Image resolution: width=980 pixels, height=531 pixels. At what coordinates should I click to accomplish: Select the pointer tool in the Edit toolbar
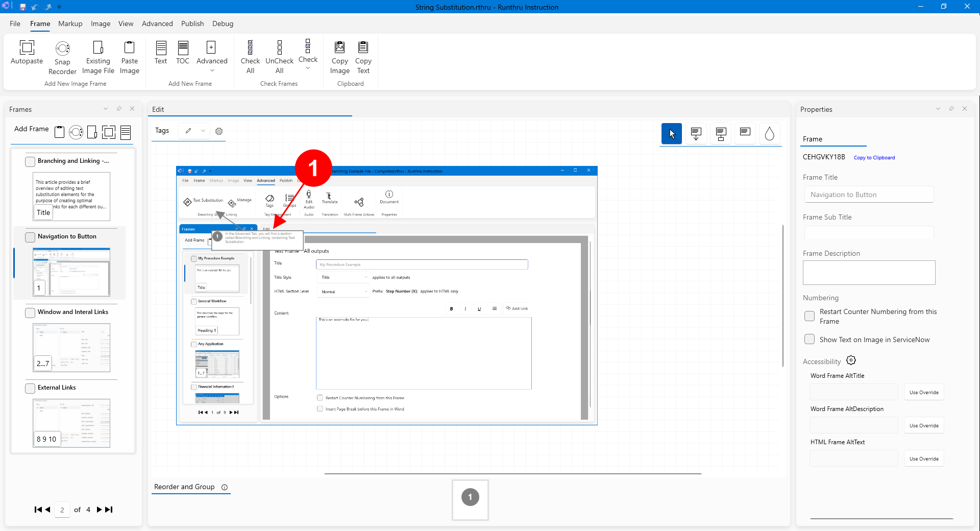672,134
